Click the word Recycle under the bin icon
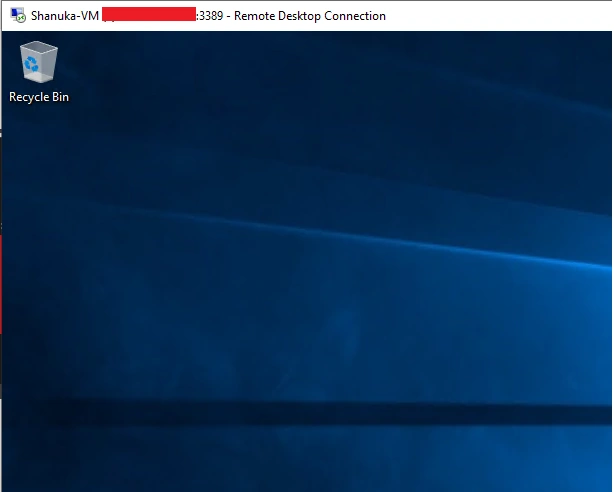 point(29,97)
